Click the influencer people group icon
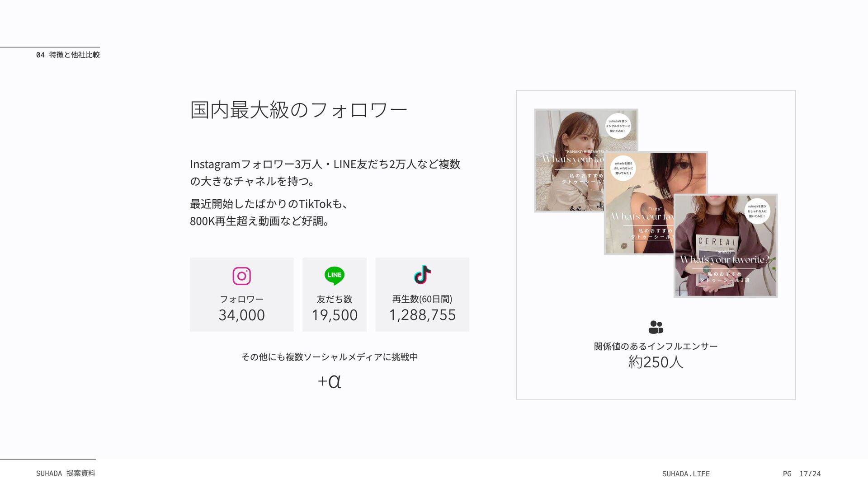868x488 pixels. coord(656,327)
